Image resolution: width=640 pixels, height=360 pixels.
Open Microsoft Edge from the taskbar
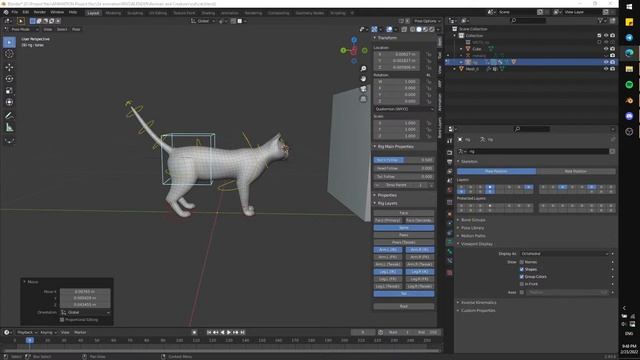coord(629,53)
